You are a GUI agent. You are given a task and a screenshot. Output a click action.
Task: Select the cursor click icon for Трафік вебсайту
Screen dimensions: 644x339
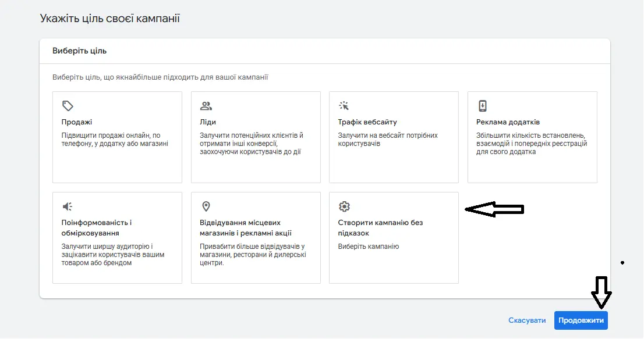point(344,106)
